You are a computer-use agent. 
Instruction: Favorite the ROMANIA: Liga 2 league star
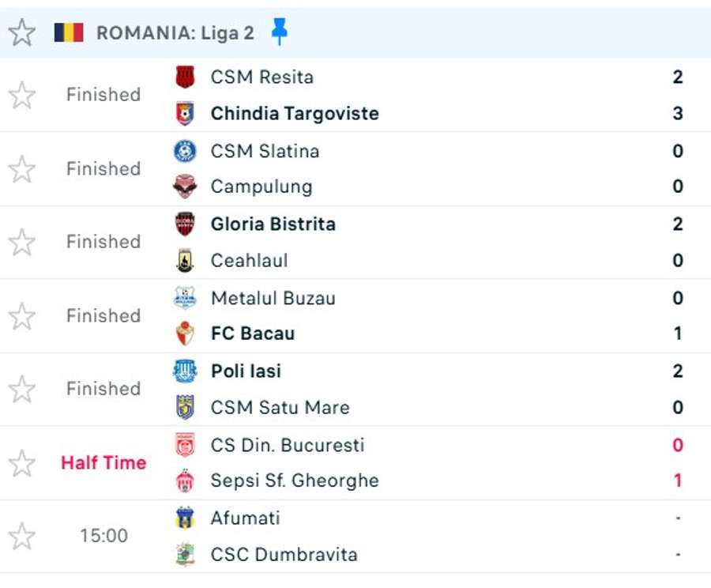point(22,32)
